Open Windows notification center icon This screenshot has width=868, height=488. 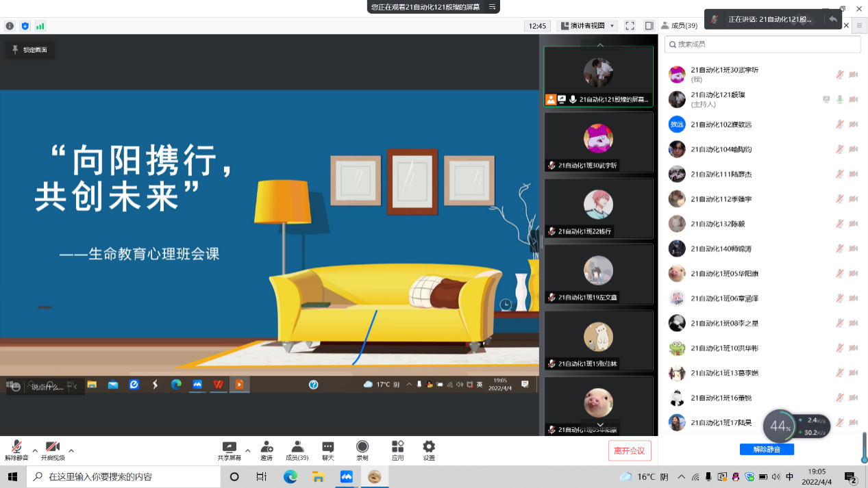point(850,477)
